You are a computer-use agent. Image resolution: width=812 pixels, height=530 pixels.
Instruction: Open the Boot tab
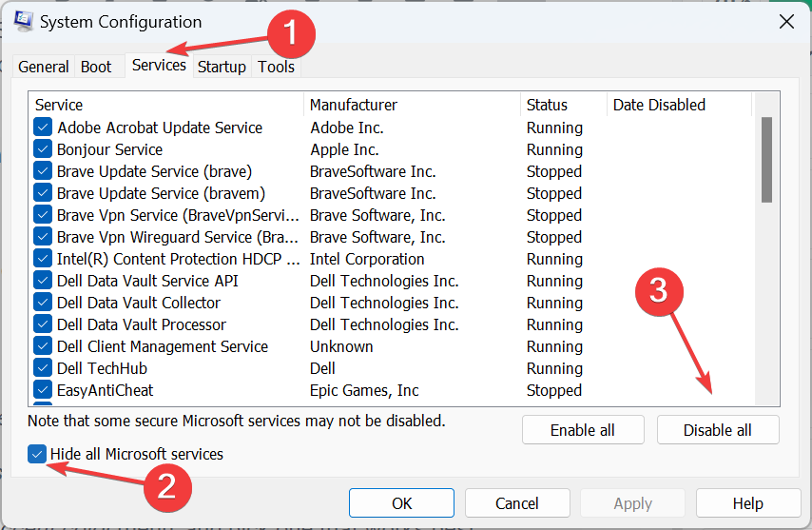pos(96,67)
